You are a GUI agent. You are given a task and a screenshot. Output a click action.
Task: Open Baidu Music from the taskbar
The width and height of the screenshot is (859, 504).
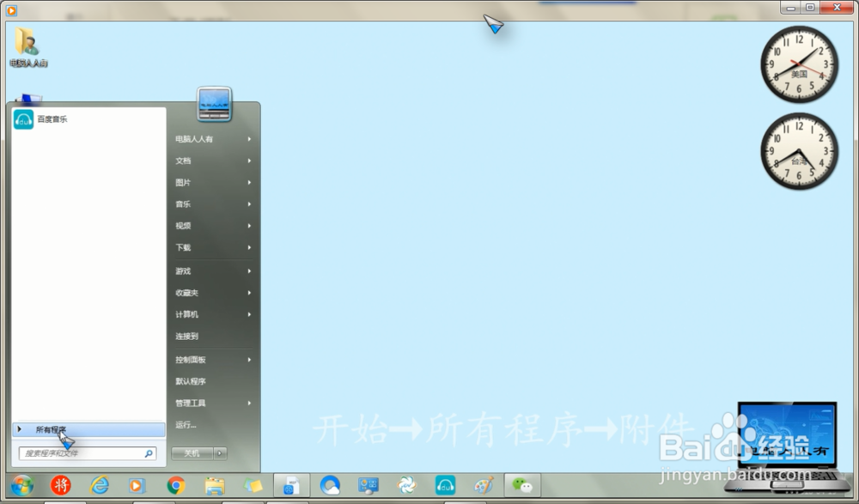click(x=445, y=485)
